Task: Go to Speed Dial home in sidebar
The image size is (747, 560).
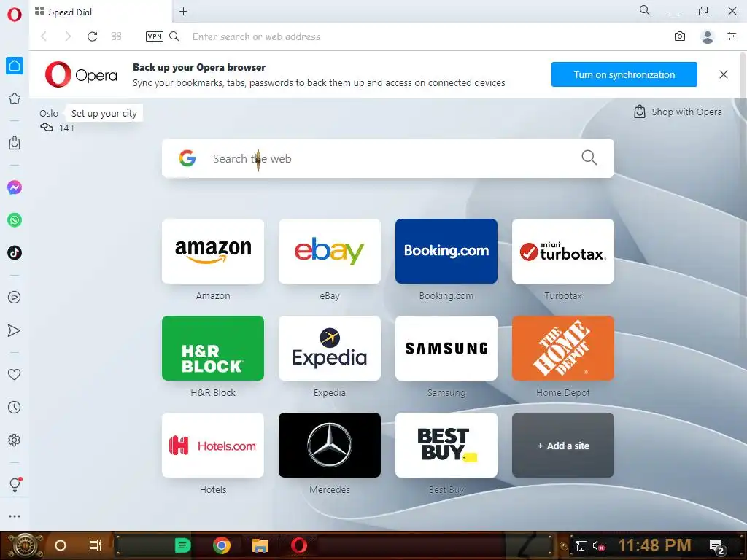Action: tap(15, 66)
